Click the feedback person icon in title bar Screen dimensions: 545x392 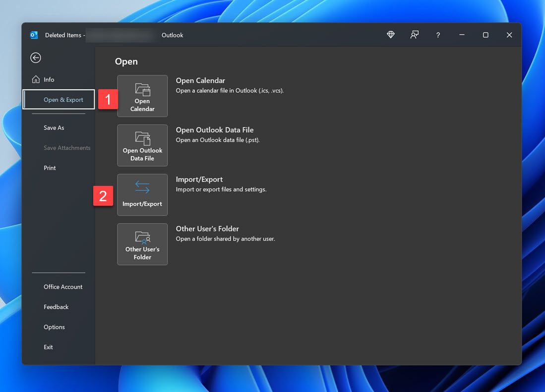point(414,35)
